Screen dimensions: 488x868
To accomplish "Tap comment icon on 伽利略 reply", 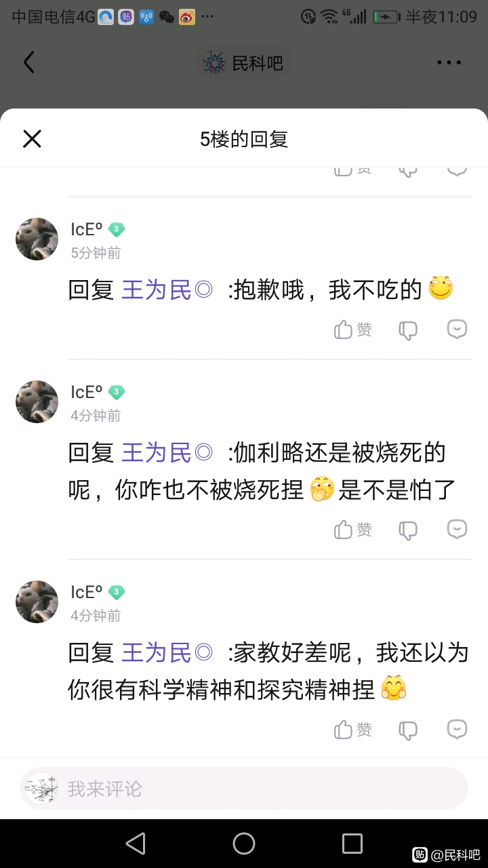I will tap(457, 530).
